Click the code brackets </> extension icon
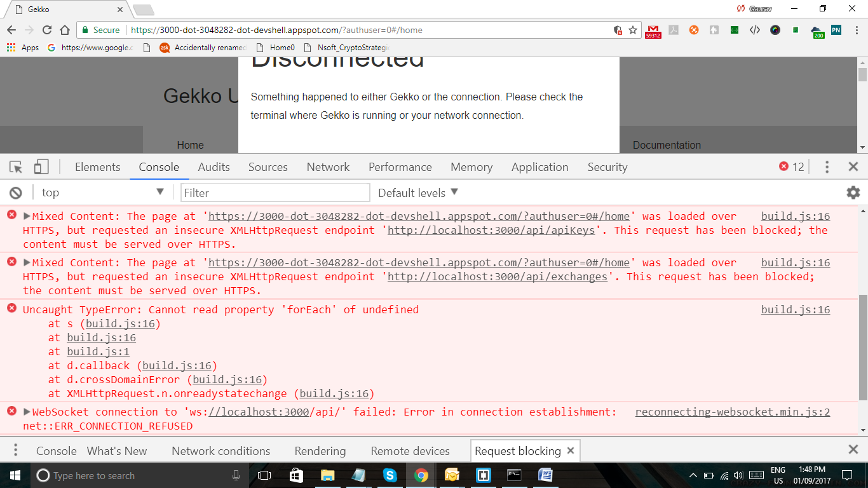This screenshot has width=868, height=488. point(755,30)
